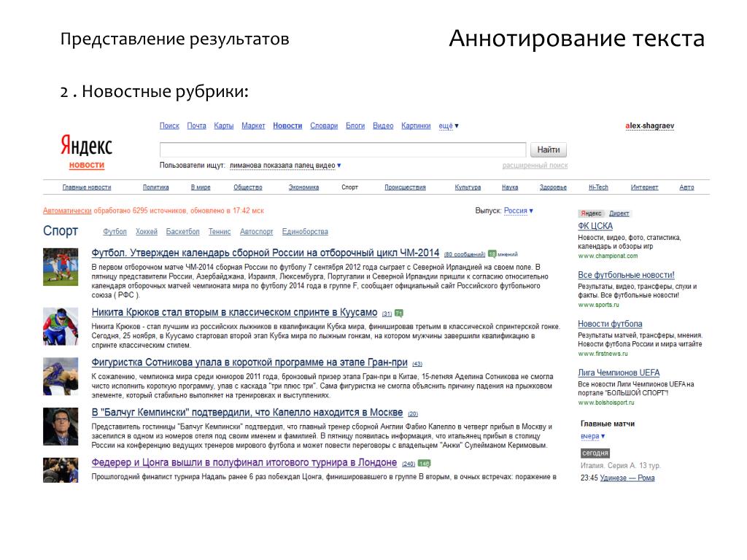Open Лига Чемпионов UEFA ad link
This screenshot has width=747, height=560.
(619, 373)
